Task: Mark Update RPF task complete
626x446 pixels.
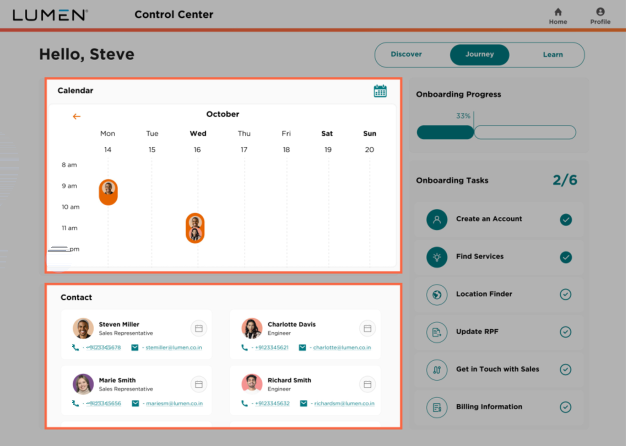Action: [565, 332]
